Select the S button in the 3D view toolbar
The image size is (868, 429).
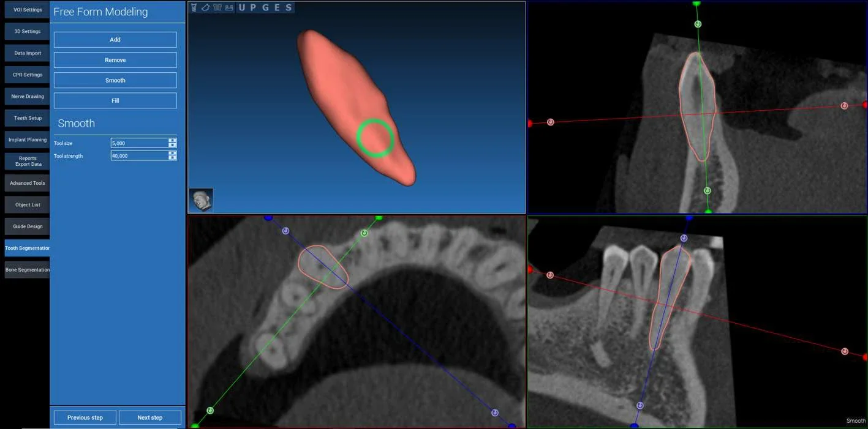[x=289, y=7]
